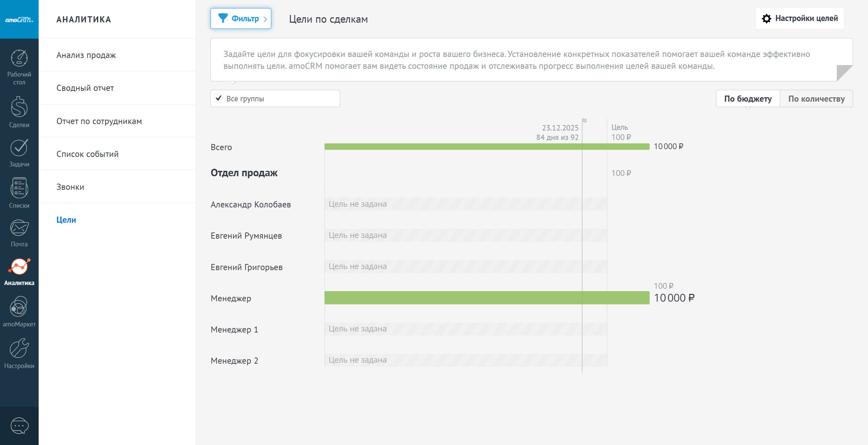Toggle the Все группы checkbox
The image size is (868, 445).
click(x=219, y=98)
